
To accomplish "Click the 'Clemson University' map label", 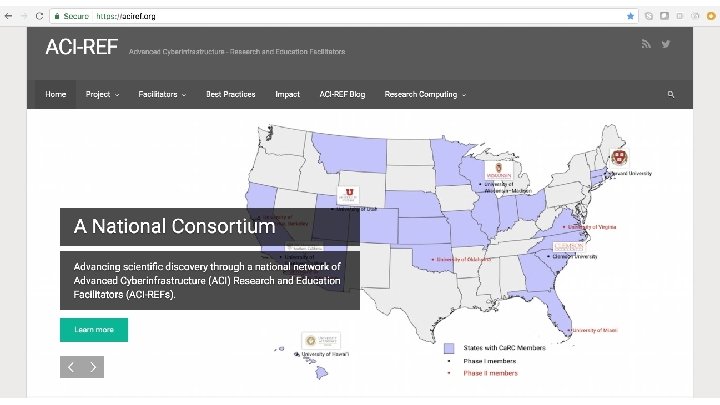I will pos(575,256).
